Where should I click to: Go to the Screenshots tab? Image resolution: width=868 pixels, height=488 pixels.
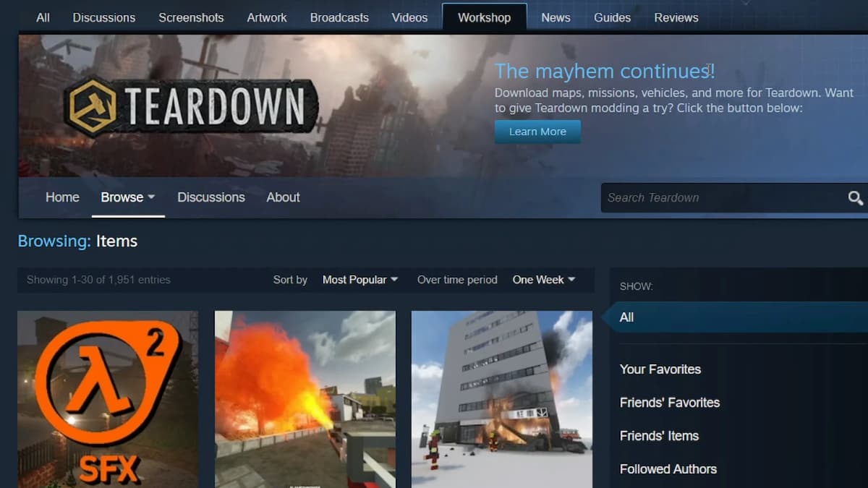pyautogui.click(x=191, y=17)
